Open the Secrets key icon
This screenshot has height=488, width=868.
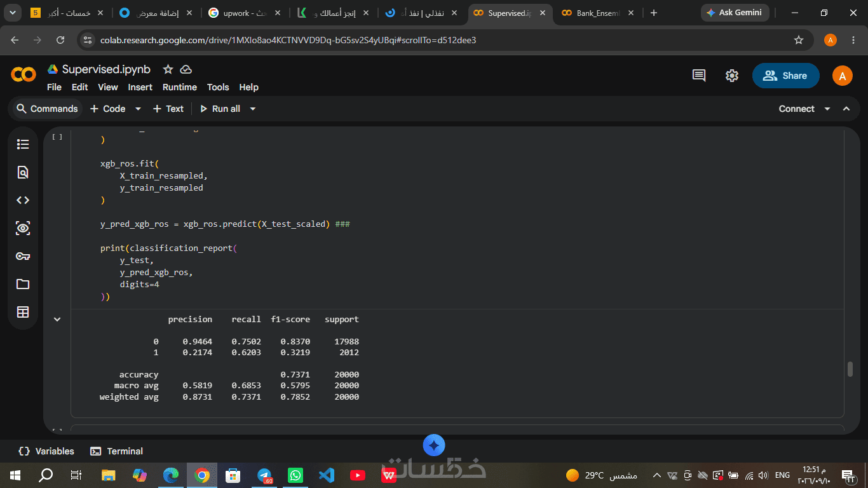point(23,256)
